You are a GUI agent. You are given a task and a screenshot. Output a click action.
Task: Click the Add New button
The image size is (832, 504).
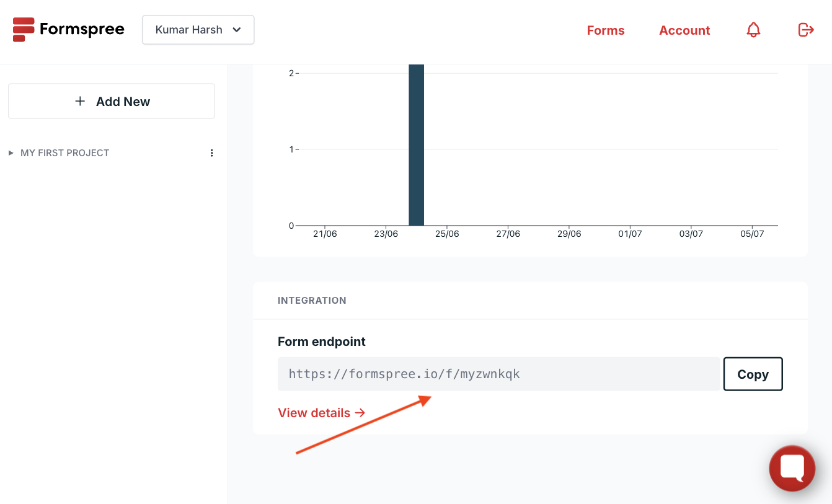point(111,100)
